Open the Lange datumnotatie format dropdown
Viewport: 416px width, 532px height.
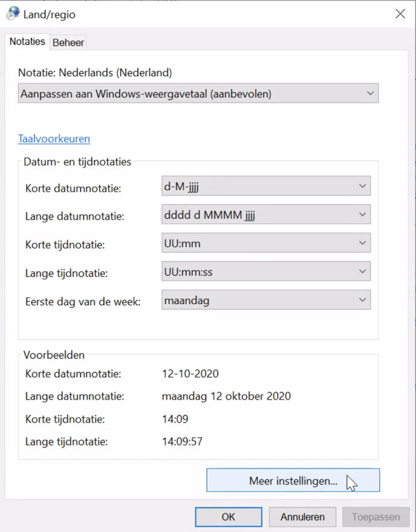[x=266, y=215]
